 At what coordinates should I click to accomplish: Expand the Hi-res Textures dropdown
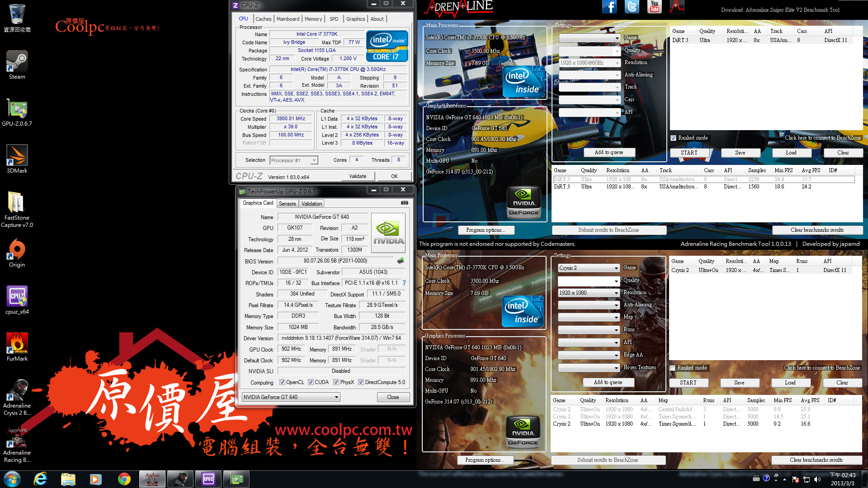click(589, 368)
